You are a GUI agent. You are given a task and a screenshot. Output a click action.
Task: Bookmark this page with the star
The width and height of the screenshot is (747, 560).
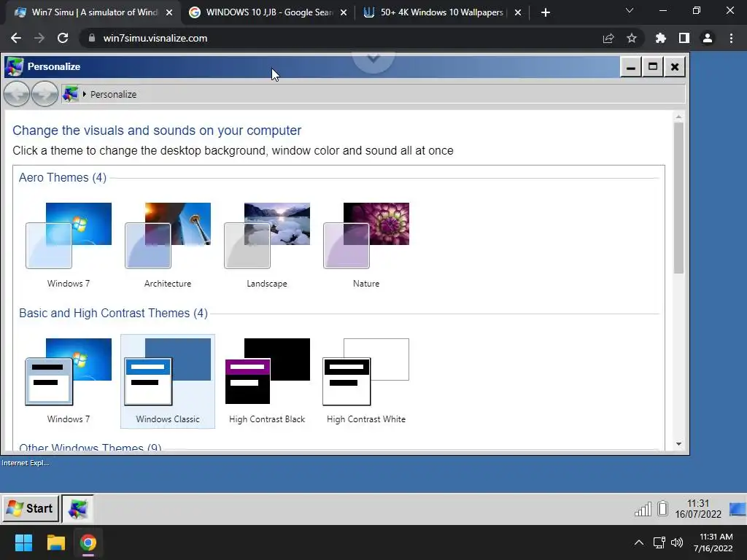[632, 38]
